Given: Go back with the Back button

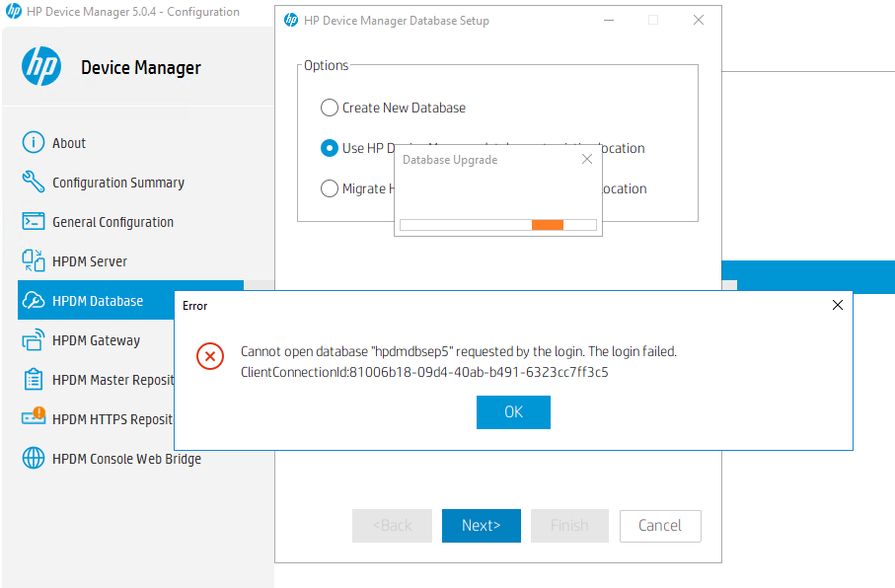Looking at the screenshot, I should click(x=392, y=525).
